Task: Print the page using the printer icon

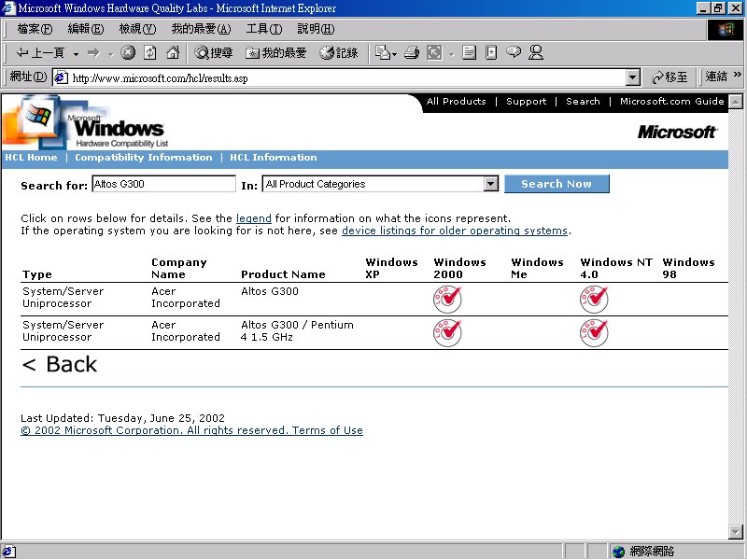Action: [x=412, y=52]
